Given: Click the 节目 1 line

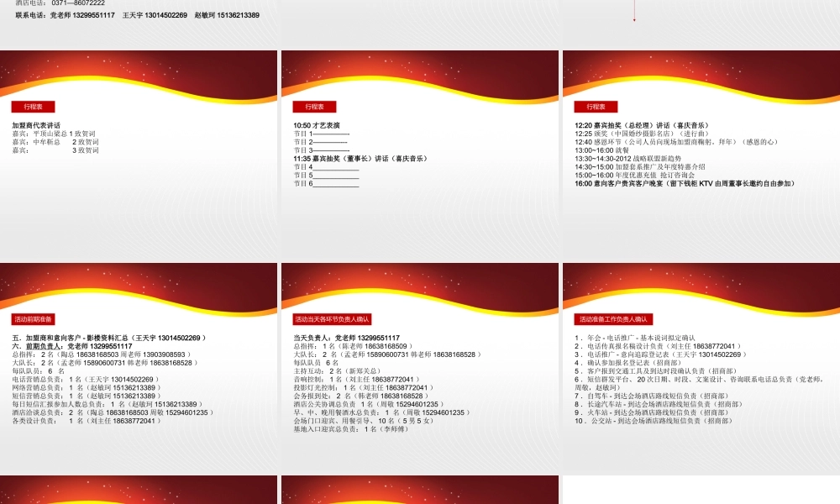Looking at the screenshot, I should coord(322,134).
